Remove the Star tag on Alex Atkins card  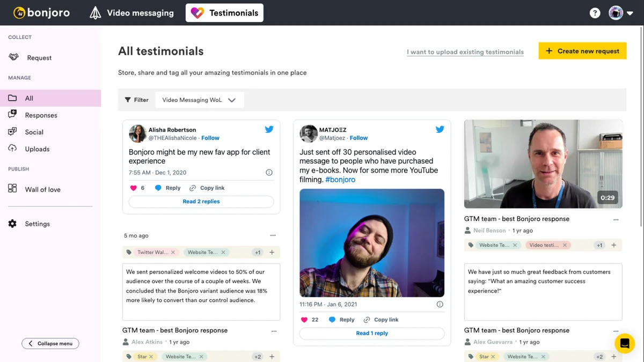coord(151,357)
